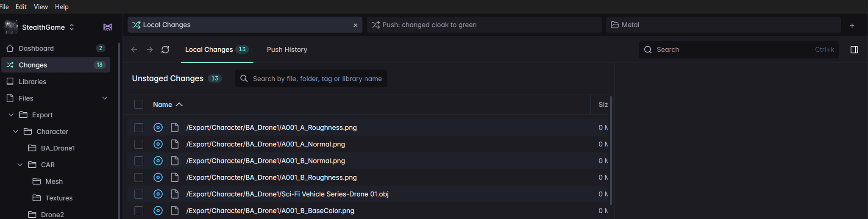Go forward with the right arrow icon
This screenshot has height=219, width=868.
150,50
